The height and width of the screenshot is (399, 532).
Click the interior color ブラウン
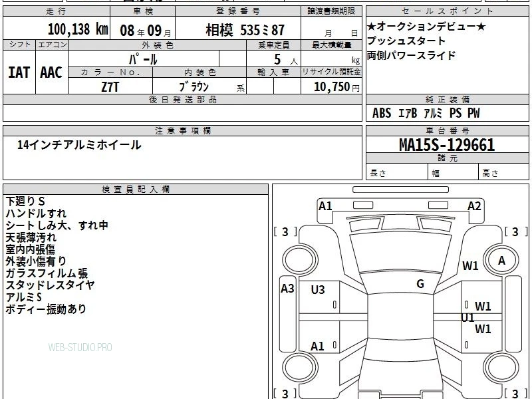coord(194,87)
